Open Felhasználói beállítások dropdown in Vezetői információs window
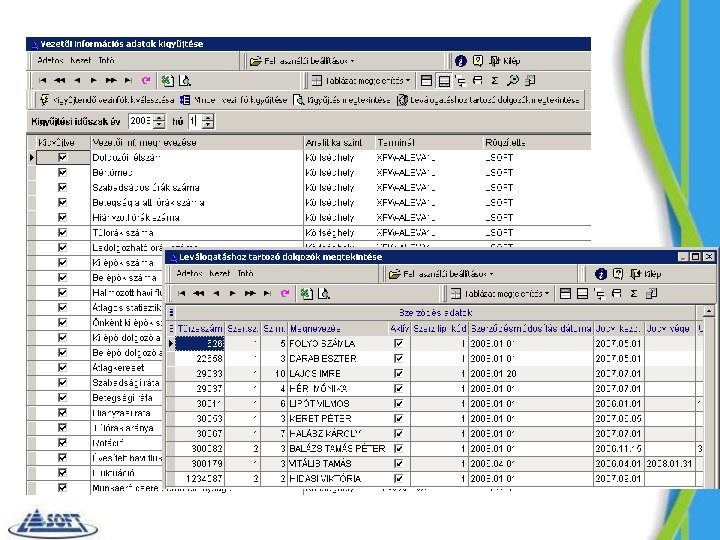This screenshot has width=720, height=540. pos(302,61)
